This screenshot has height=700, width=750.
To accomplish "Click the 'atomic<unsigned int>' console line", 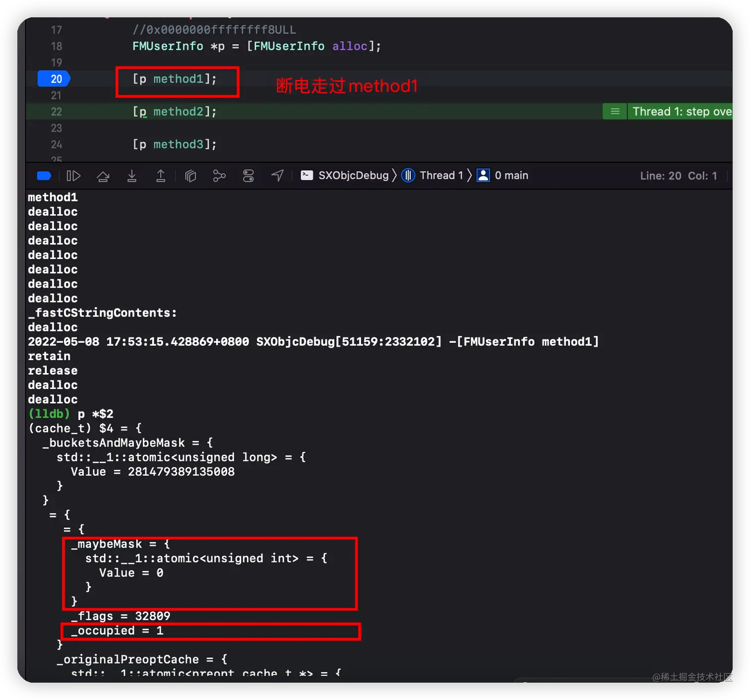I will (206, 558).
